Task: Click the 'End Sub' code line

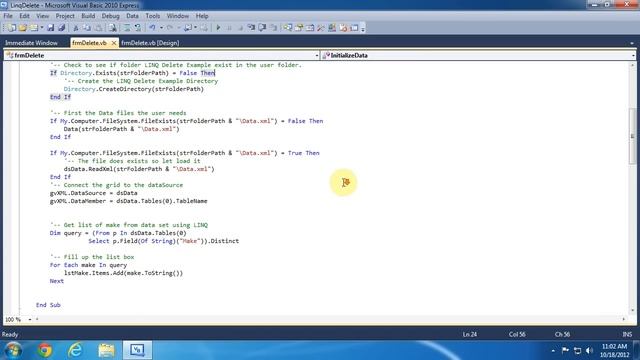Action: point(48,305)
